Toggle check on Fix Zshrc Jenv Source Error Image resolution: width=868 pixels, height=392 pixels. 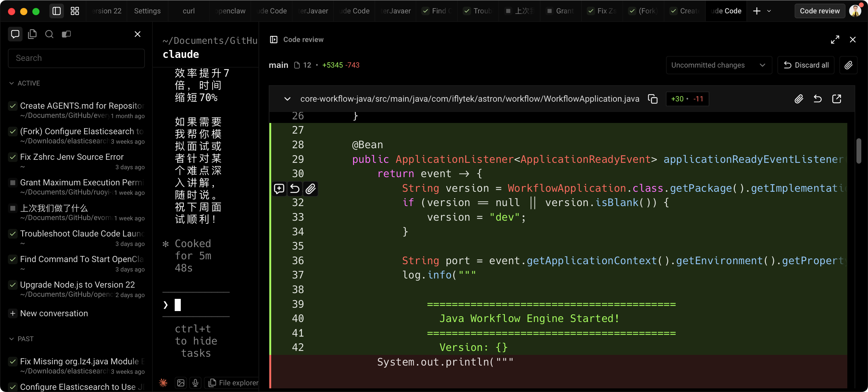pyautogui.click(x=13, y=157)
